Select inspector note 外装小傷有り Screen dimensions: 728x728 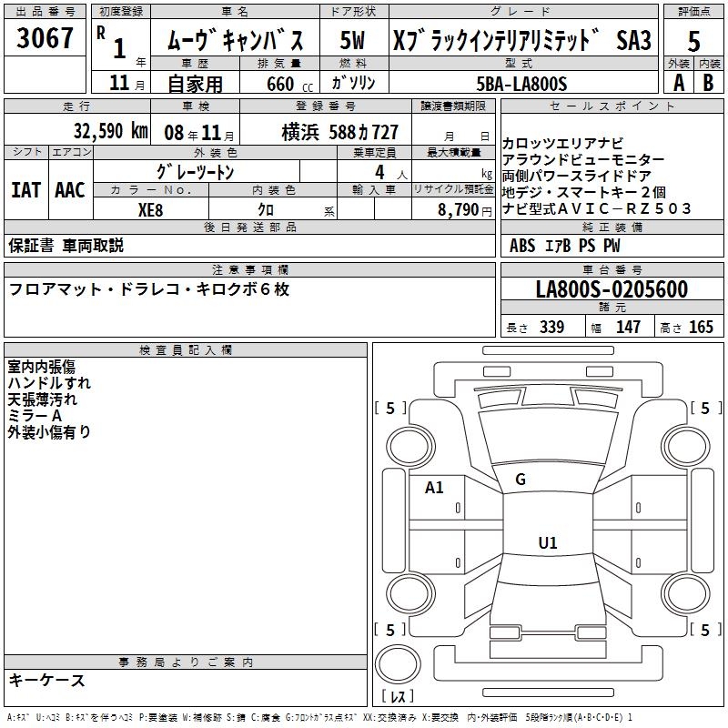click(49, 431)
